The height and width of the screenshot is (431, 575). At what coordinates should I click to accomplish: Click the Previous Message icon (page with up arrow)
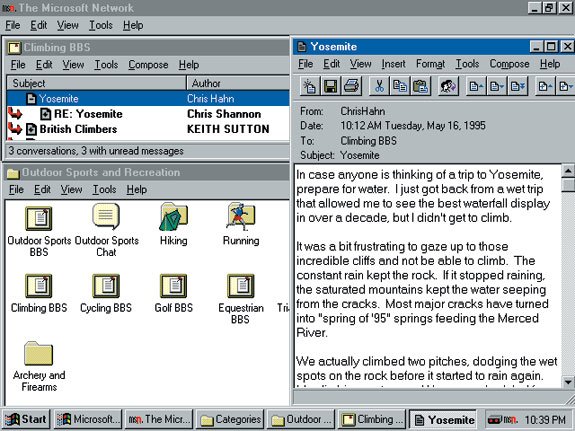coord(476,87)
